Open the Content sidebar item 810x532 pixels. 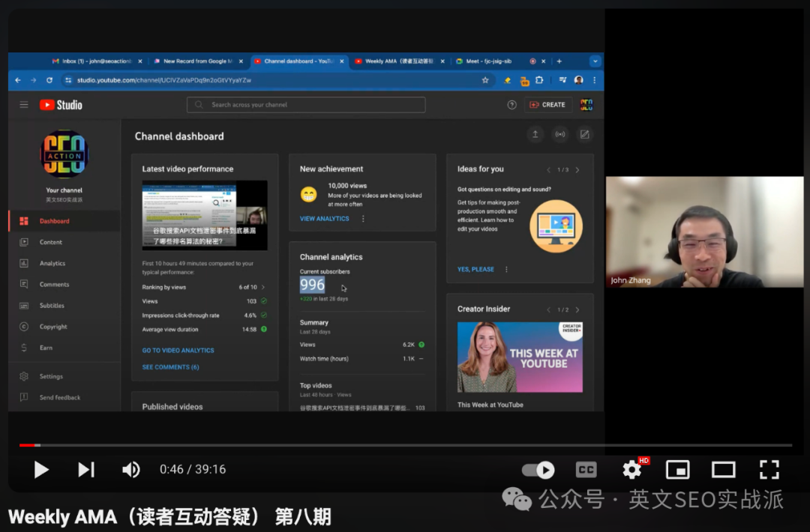(x=64, y=242)
